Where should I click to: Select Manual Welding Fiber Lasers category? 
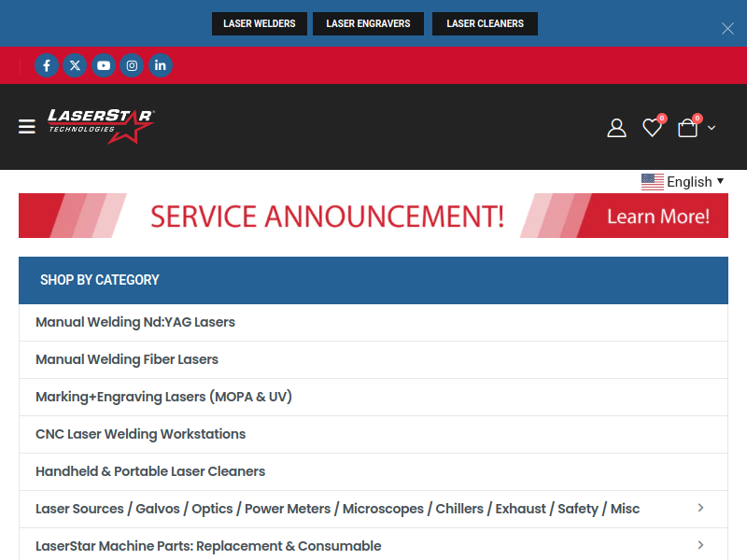tap(373, 359)
